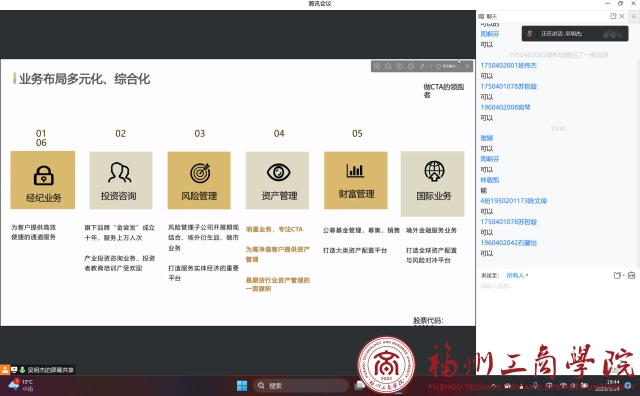
Task: Click the slide title 业务布局多元化、综合化
Action: point(84,79)
